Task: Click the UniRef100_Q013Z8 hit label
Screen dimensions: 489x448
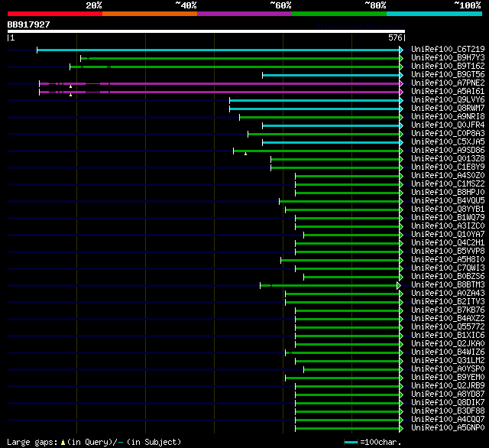Action: tap(448, 159)
